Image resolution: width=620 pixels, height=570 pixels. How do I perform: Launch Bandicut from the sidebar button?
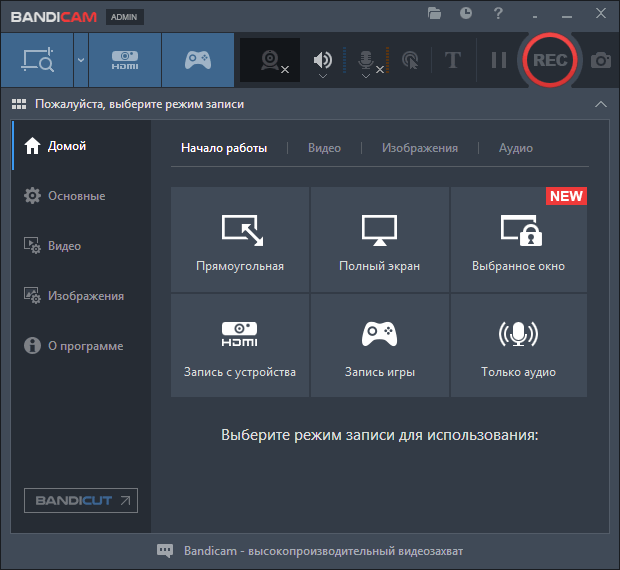tap(81, 500)
